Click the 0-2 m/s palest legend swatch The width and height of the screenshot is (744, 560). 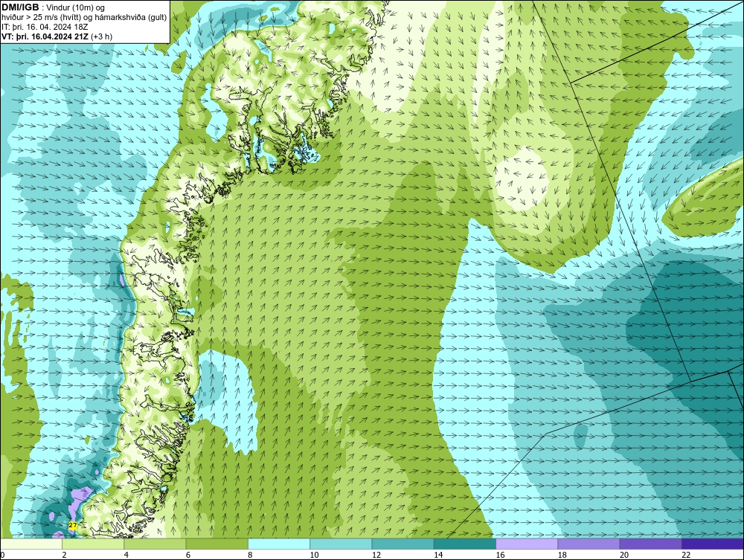[31, 544]
